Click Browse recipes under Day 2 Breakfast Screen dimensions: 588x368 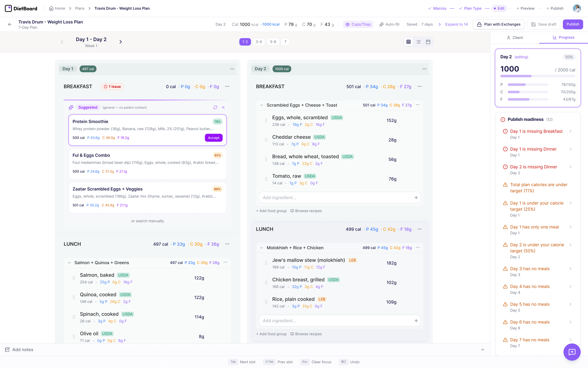tap(306, 211)
